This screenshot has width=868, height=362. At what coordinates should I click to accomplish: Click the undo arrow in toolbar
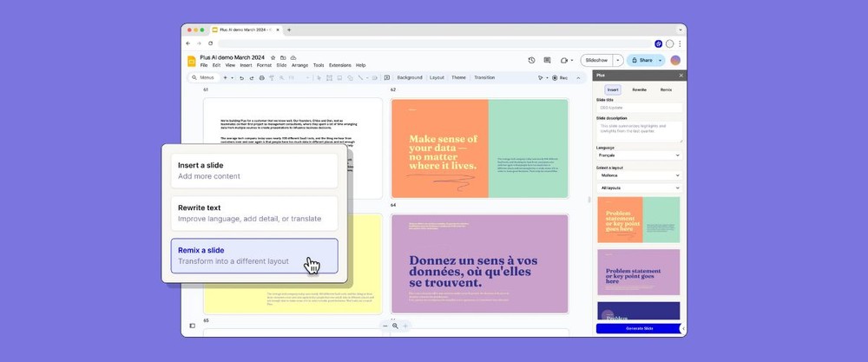[x=241, y=78]
